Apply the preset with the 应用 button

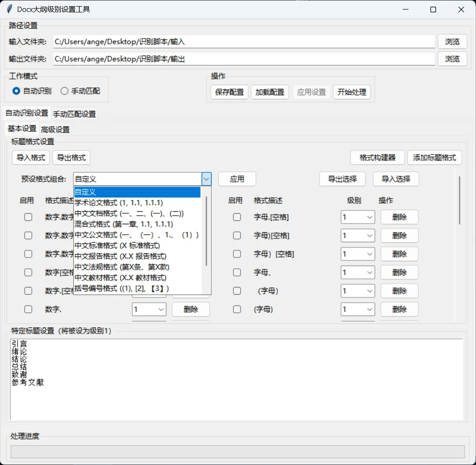point(237,179)
